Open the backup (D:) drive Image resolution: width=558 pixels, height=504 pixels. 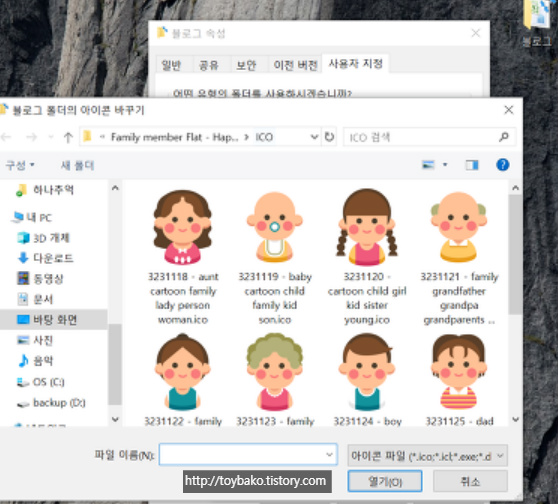(x=51, y=403)
